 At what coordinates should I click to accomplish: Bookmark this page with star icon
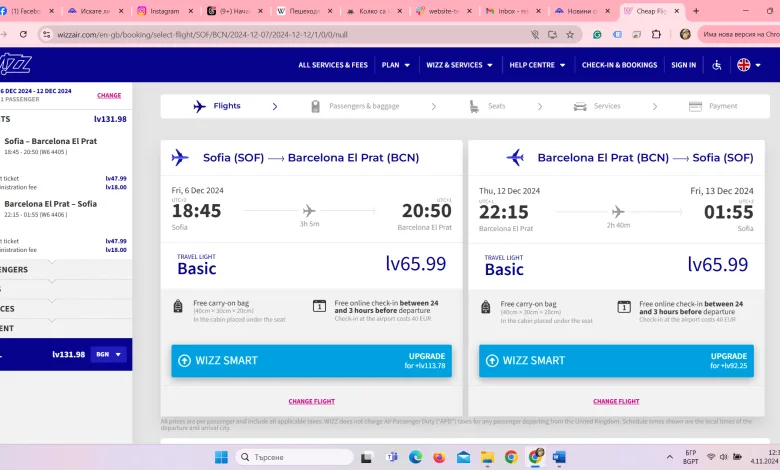(570, 35)
